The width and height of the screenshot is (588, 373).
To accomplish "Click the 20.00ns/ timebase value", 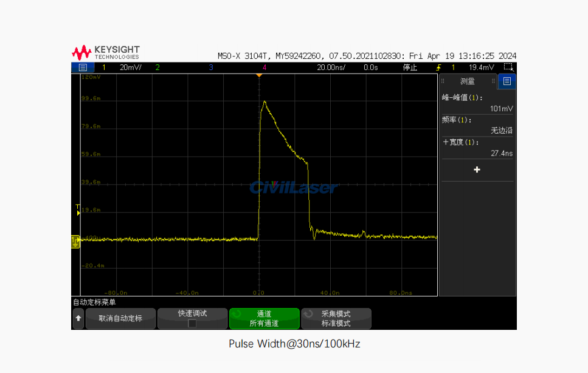I will pos(331,67).
